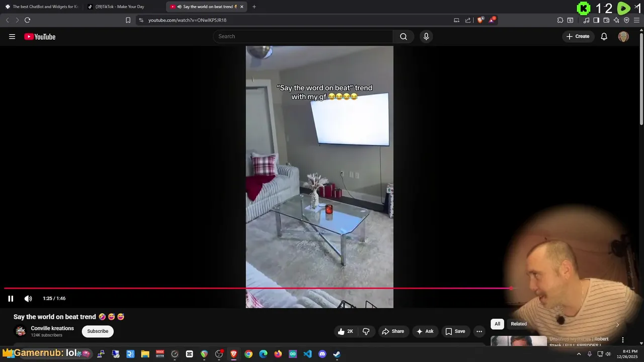Show hidden system tray icons

coord(579,354)
